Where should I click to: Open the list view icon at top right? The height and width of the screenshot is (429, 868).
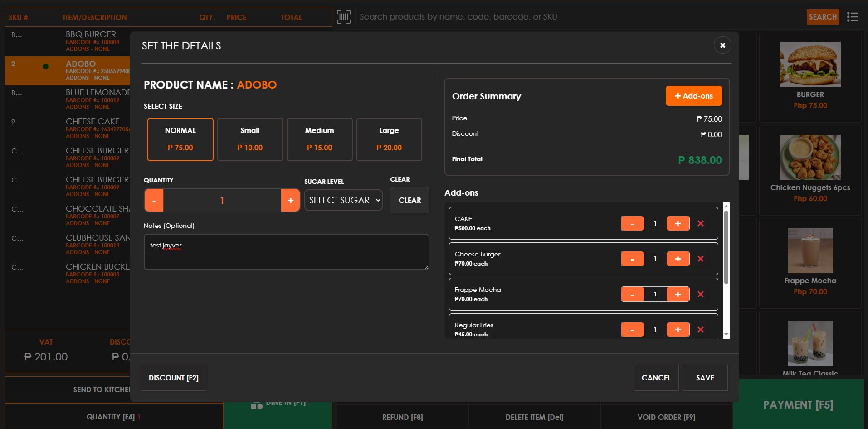point(853,16)
